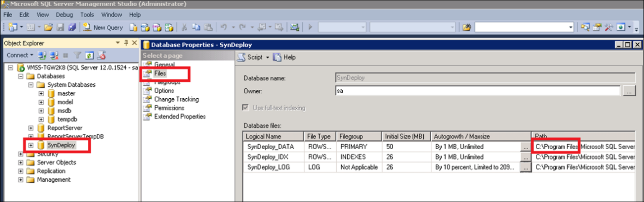The height and width of the screenshot is (202, 644).
Task: Expand the master database node
Action: tap(41, 93)
